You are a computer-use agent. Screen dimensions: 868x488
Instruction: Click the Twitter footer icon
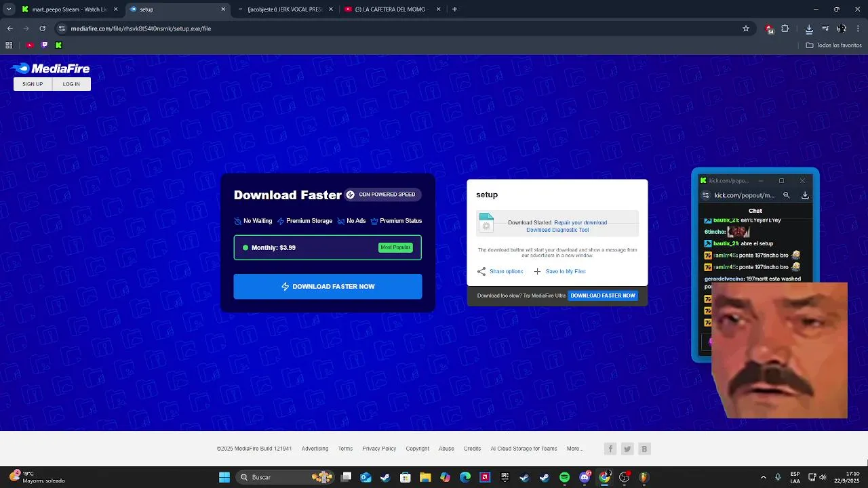pyautogui.click(x=627, y=449)
